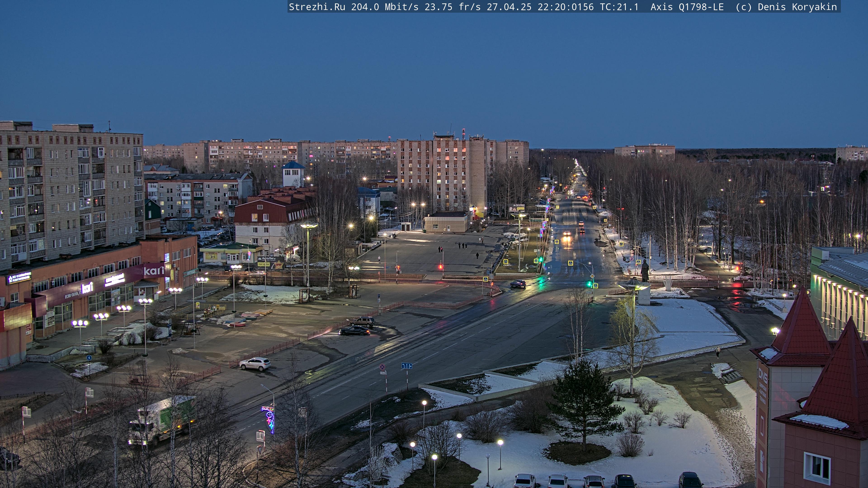Click the "Strezhi.Ru" overlay text
The image size is (868, 488).
(317, 7)
